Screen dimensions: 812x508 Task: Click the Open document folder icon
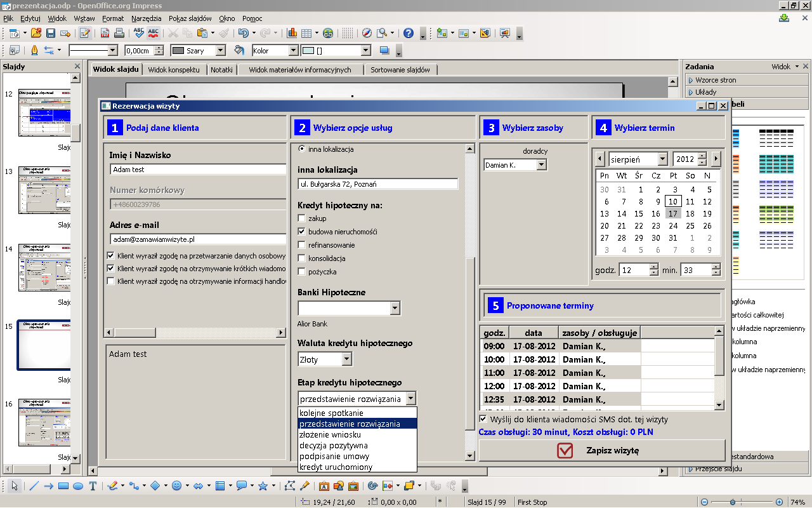coord(36,33)
